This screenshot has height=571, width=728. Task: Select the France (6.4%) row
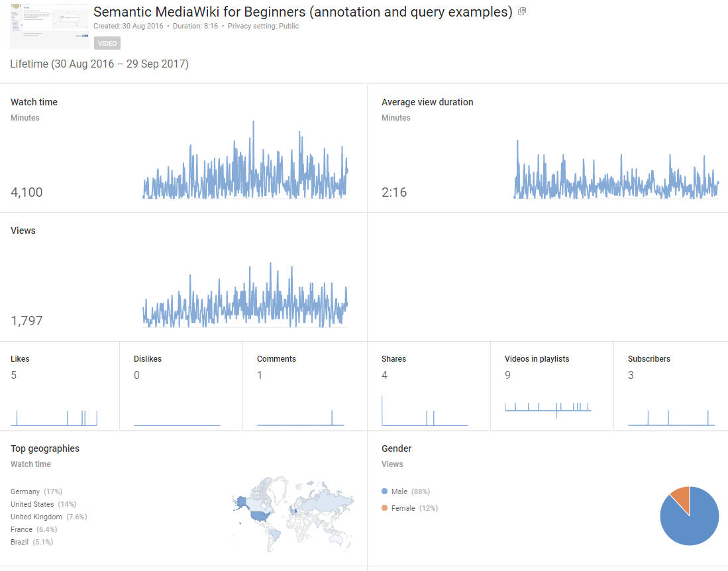34,529
